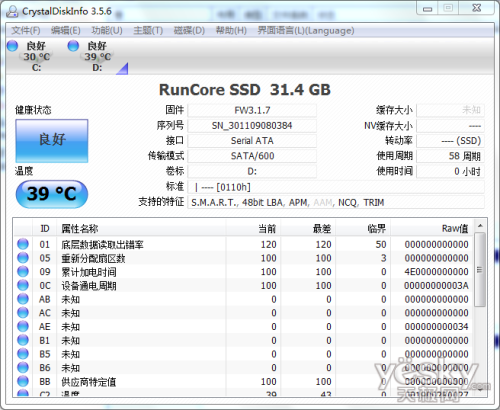The width and height of the screenshot is (500, 410).
Task: Click the CrystalDiskInfo title bar icon
Action: (x=12, y=11)
